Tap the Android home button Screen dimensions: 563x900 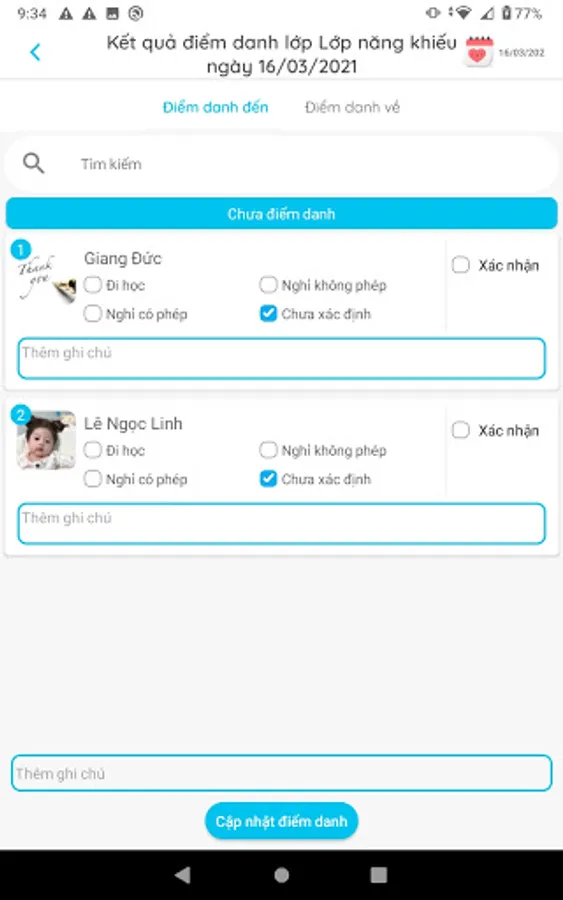[281, 875]
